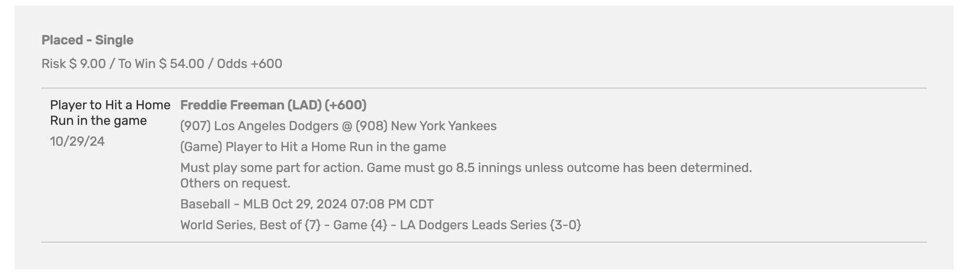The height and width of the screenshot is (273, 980).
Task: Click the Odds +600 value
Action: coord(249,64)
